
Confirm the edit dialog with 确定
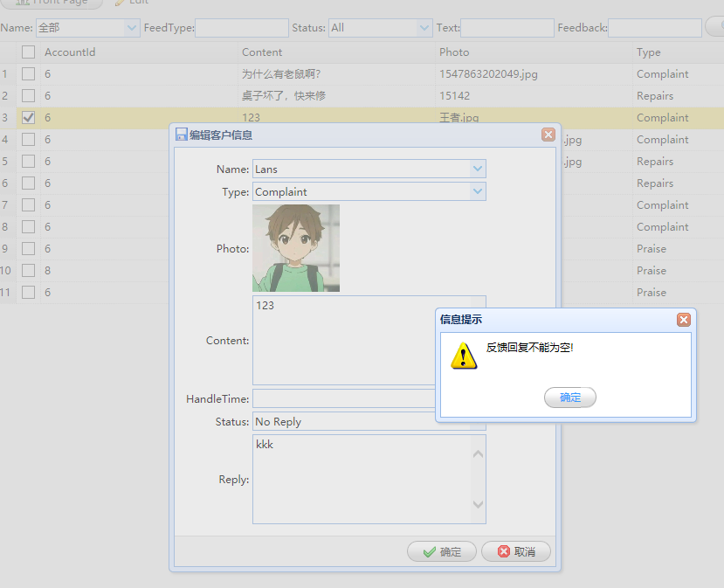(x=441, y=551)
